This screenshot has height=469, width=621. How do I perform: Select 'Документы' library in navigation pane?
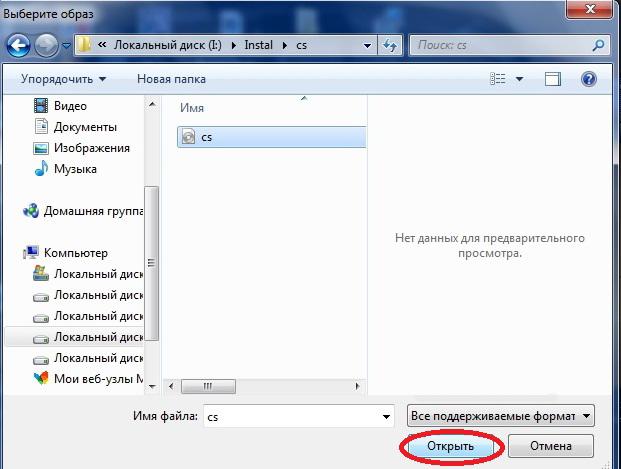(x=85, y=127)
